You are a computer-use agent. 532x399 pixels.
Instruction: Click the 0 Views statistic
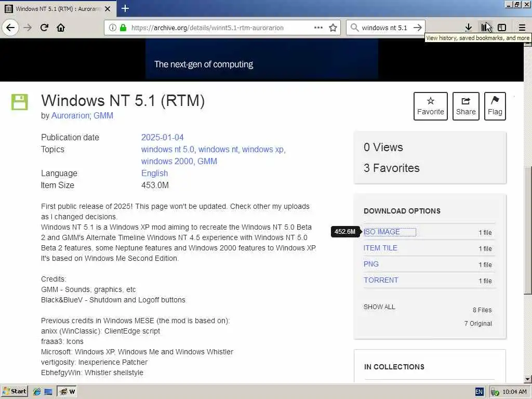(383, 147)
